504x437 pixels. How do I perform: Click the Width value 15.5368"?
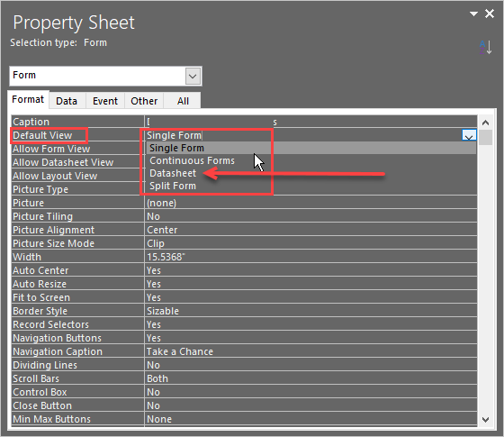[x=310, y=257]
